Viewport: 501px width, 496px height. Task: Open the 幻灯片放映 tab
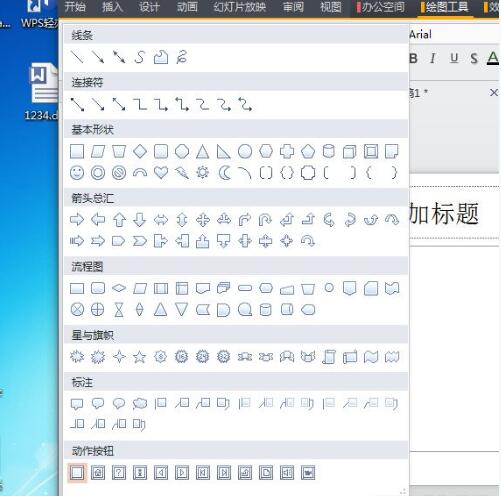point(240,7)
